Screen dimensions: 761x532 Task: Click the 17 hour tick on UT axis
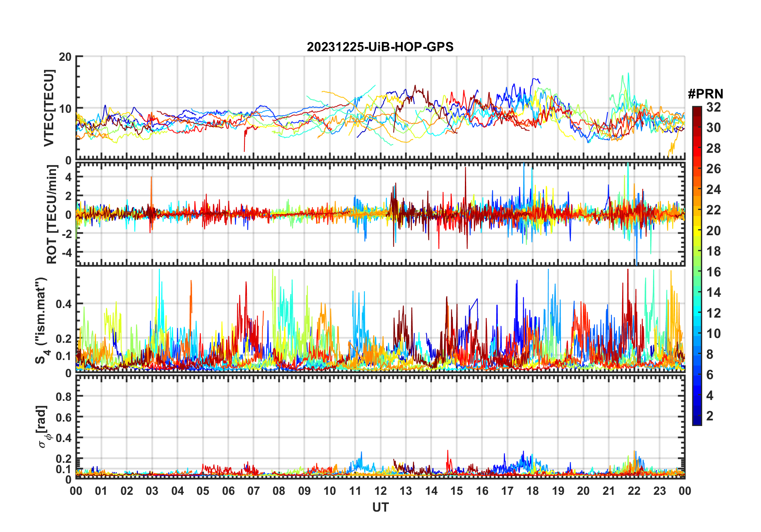coord(507,491)
